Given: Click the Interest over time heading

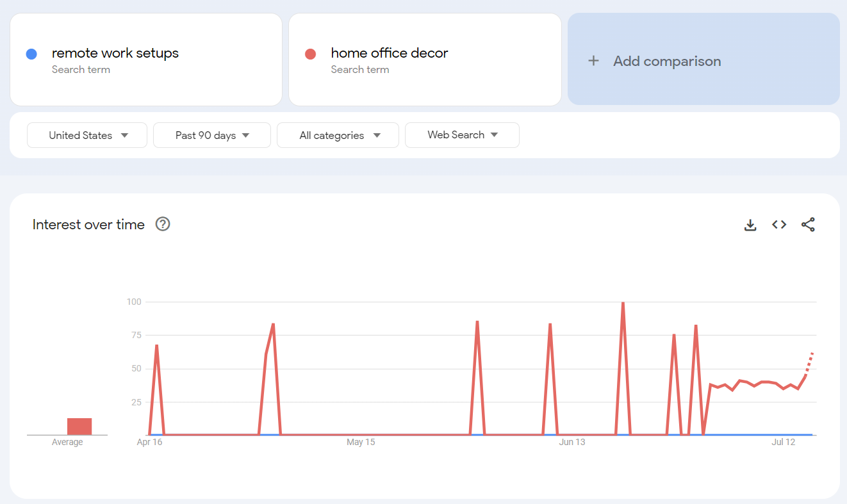Looking at the screenshot, I should 88,225.
